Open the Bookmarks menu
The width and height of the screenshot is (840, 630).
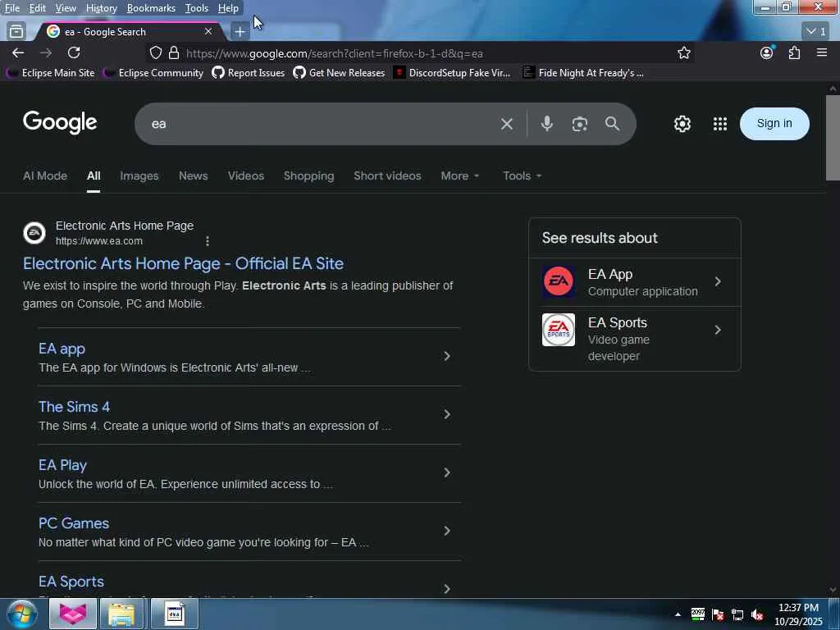[151, 8]
